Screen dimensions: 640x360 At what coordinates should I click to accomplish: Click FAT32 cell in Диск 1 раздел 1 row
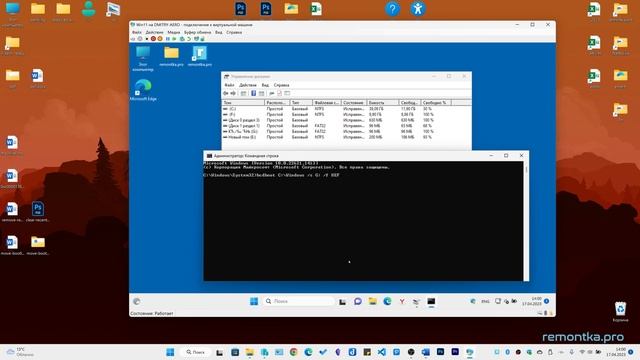pos(320,126)
